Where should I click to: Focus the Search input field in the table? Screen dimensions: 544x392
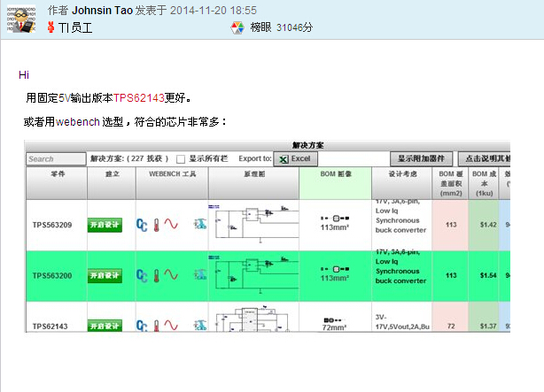tap(56, 159)
